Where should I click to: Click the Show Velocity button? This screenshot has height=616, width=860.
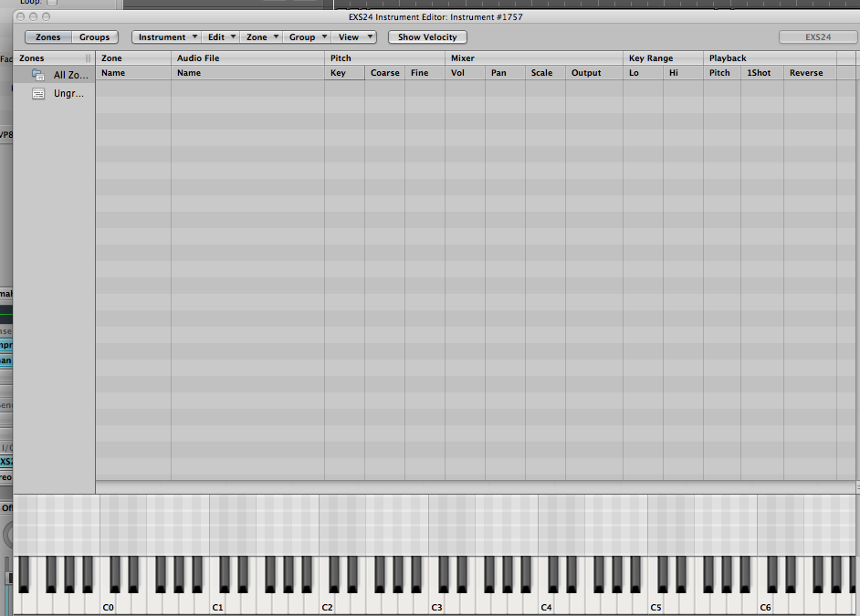click(427, 37)
